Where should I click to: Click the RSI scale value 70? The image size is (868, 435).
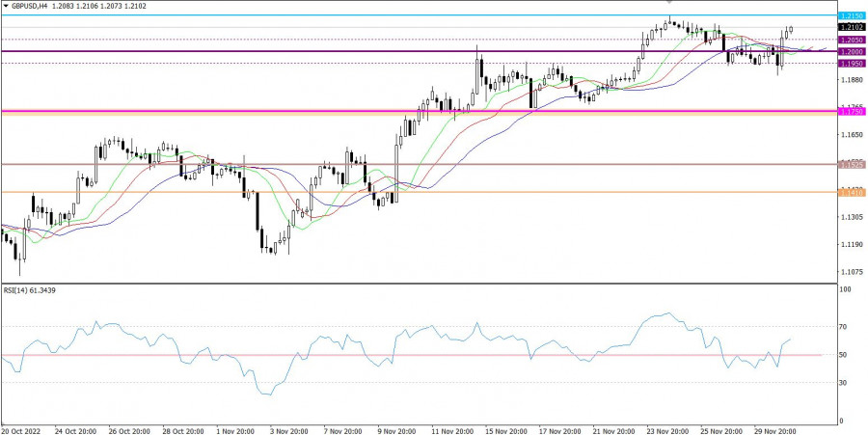tap(844, 328)
